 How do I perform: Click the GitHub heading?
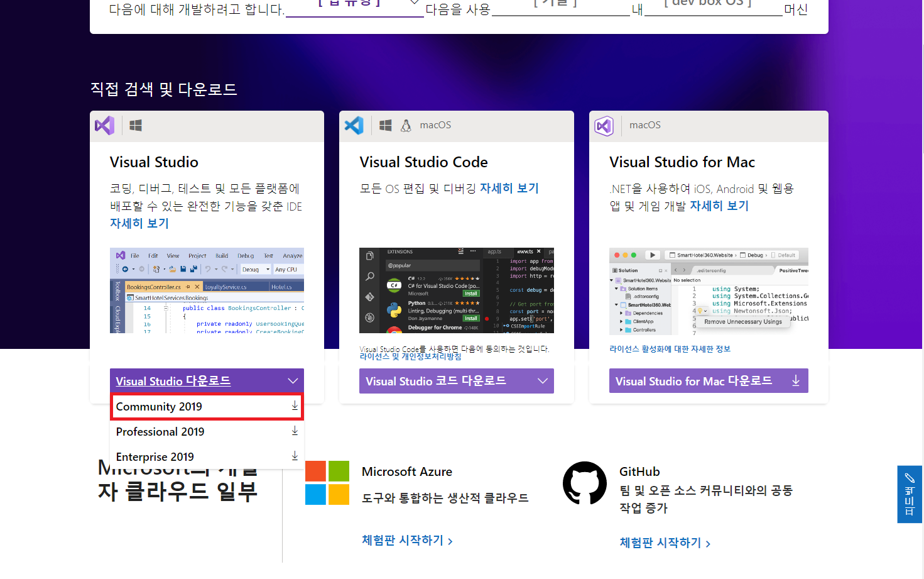point(639,471)
